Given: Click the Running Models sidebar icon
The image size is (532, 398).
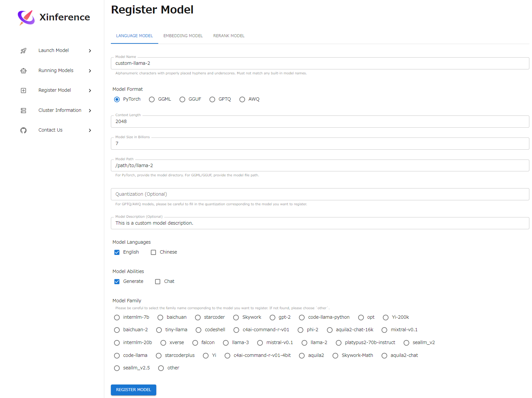Looking at the screenshot, I should [x=23, y=70].
